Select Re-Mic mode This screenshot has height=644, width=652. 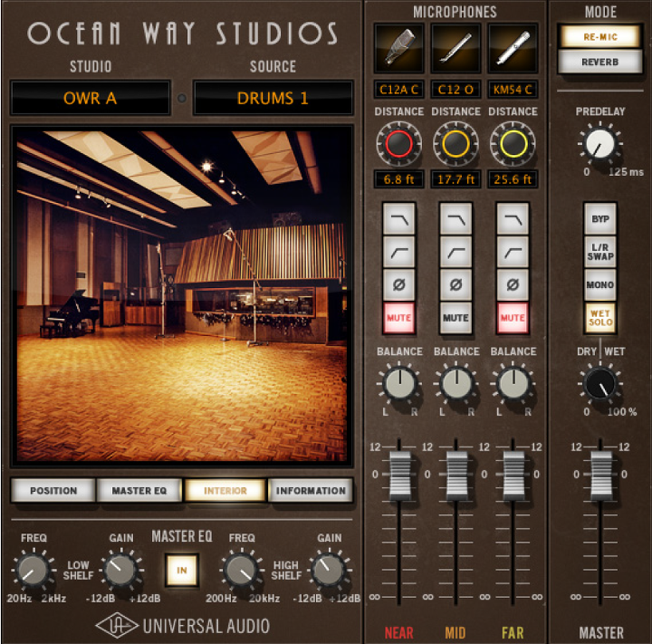click(x=600, y=36)
